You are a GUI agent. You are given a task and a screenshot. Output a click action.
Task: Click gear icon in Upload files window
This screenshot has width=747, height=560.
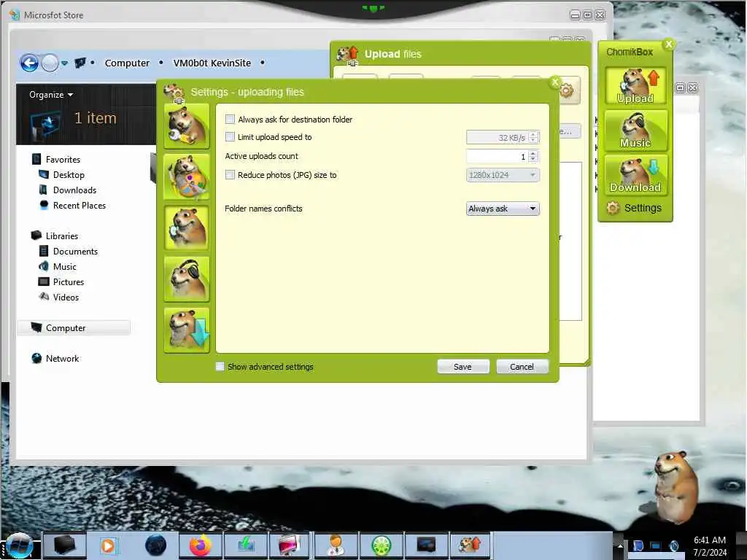(x=566, y=90)
